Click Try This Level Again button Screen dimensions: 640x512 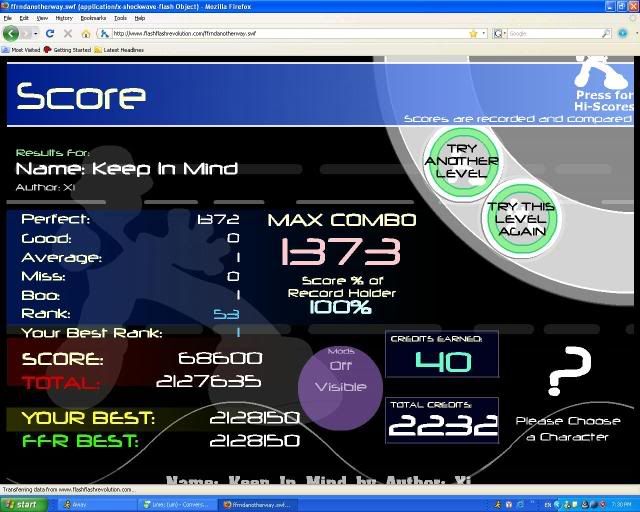520,218
